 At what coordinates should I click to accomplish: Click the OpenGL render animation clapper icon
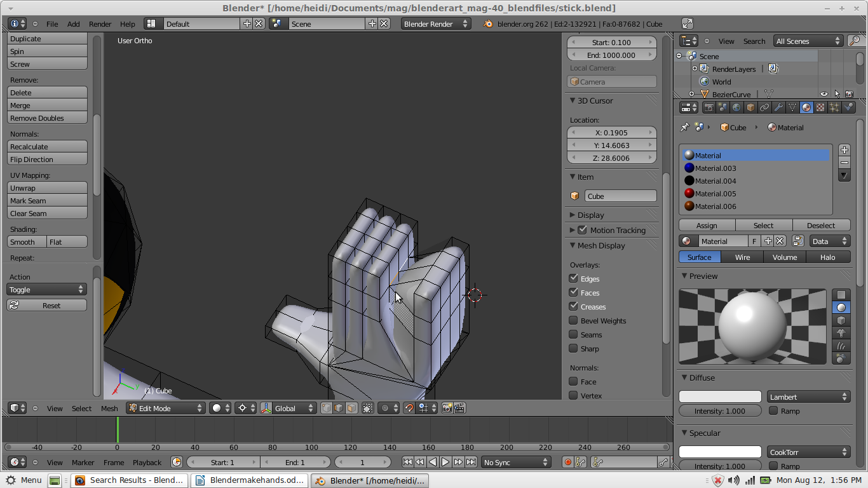point(459,408)
